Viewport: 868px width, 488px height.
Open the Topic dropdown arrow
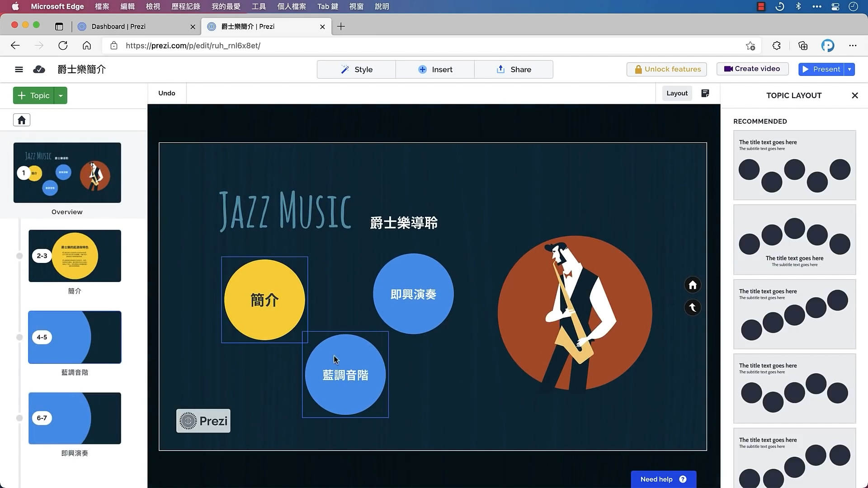[61, 95]
